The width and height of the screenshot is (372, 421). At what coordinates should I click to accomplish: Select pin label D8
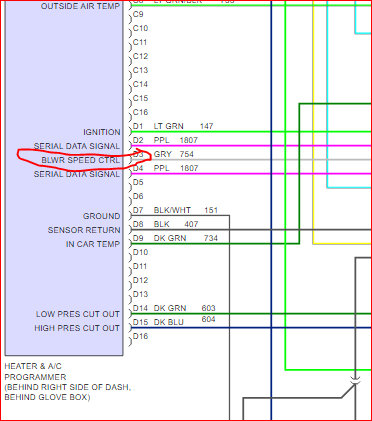point(138,224)
